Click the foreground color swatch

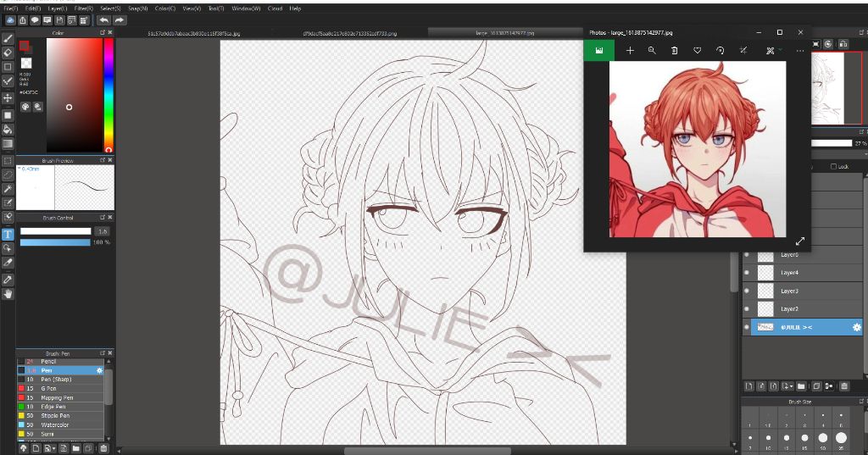click(24, 46)
